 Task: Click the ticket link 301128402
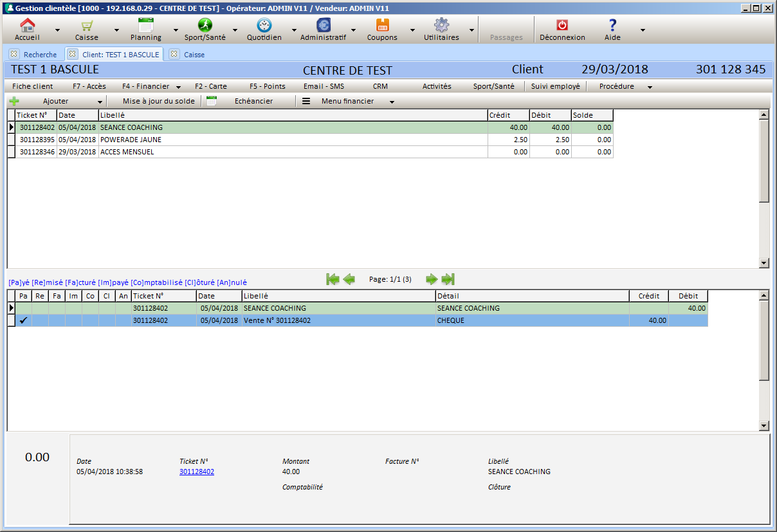(197, 472)
